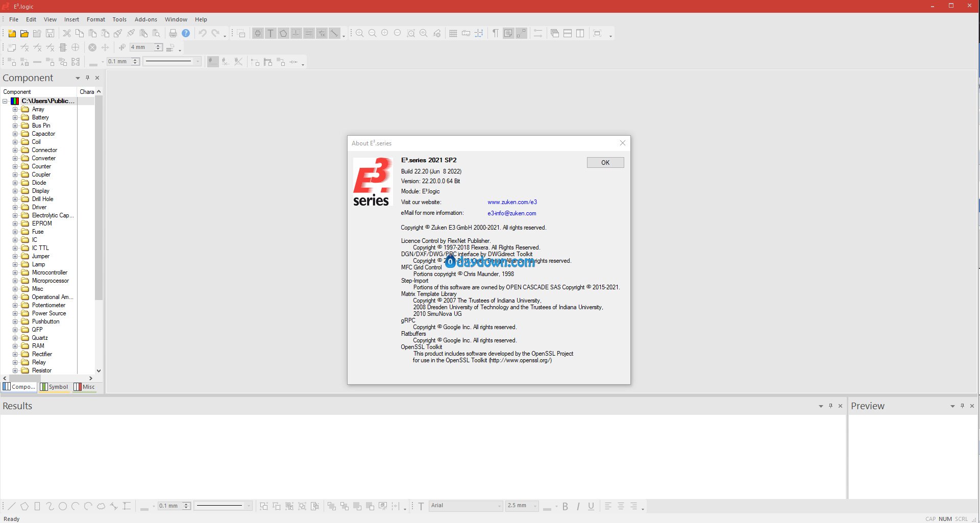Select the rectangle drawing tool in bottom toolbar

[x=37, y=506]
